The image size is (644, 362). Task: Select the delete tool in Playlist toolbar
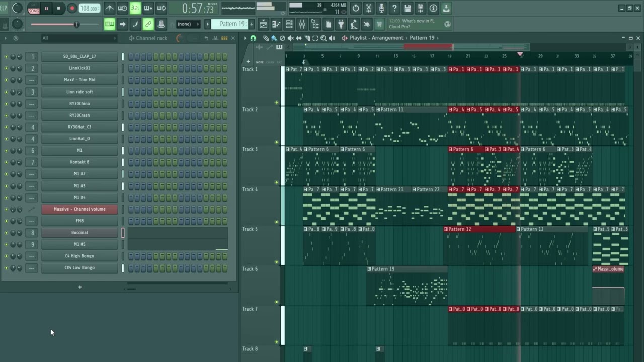coord(282,38)
